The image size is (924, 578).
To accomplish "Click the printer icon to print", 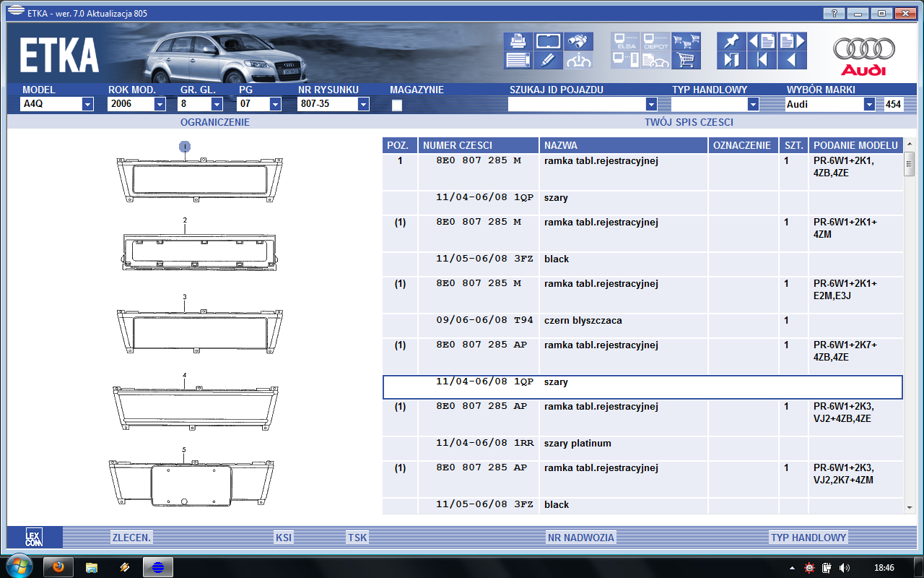I will click(518, 41).
